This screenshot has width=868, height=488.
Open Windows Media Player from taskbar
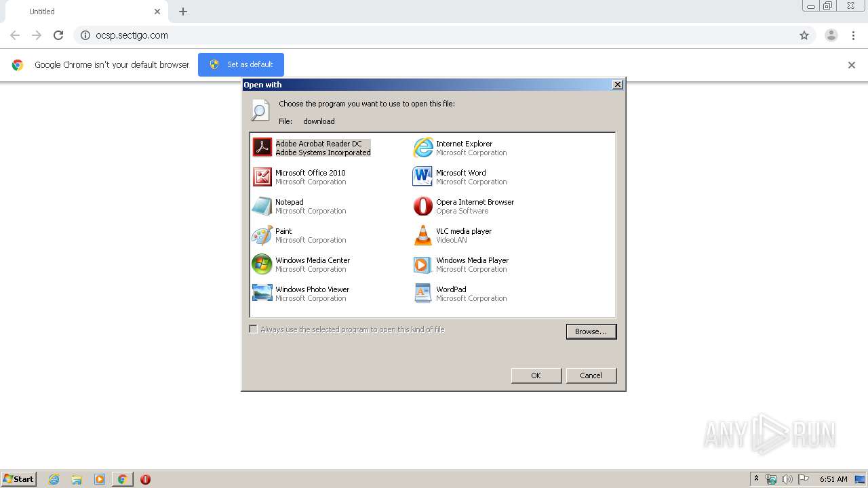tap(99, 479)
